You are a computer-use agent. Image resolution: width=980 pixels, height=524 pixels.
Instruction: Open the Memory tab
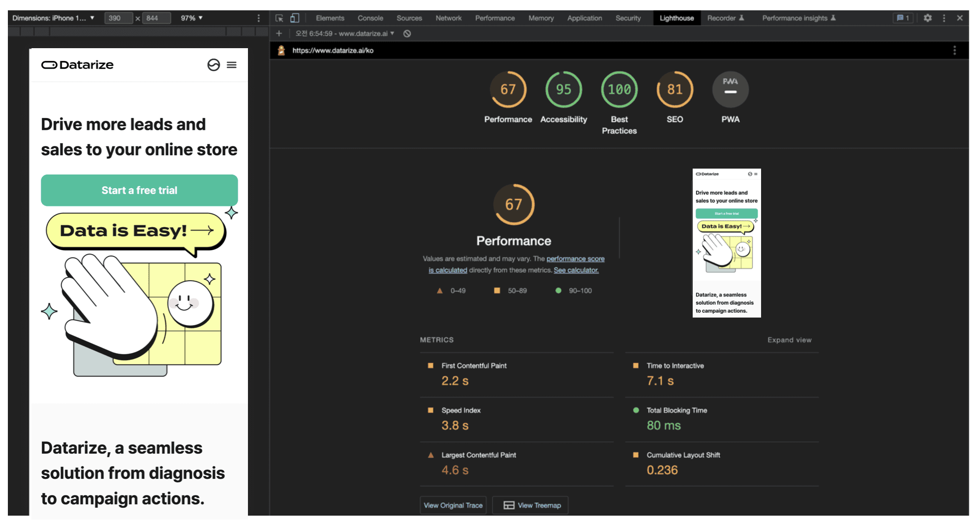point(541,18)
